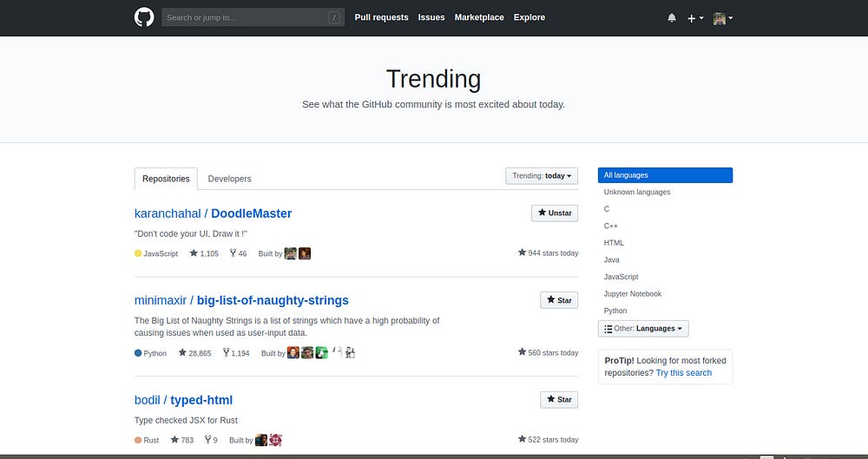
Task: Click the slash shortcut key icon in search
Action: pyautogui.click(x=334, y=17)
